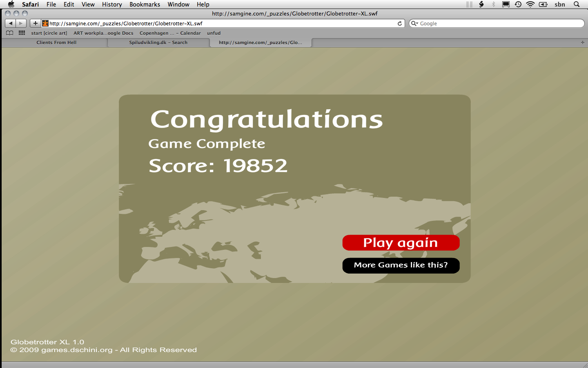Switch to Spiludvikling.dk - Search tab

click(x=158, y=43)
